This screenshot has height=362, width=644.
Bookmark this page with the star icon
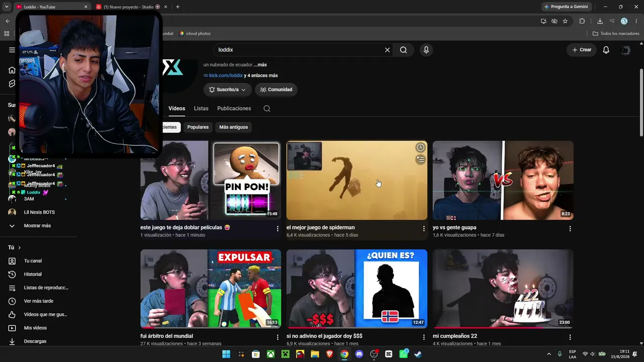point(565,21)
